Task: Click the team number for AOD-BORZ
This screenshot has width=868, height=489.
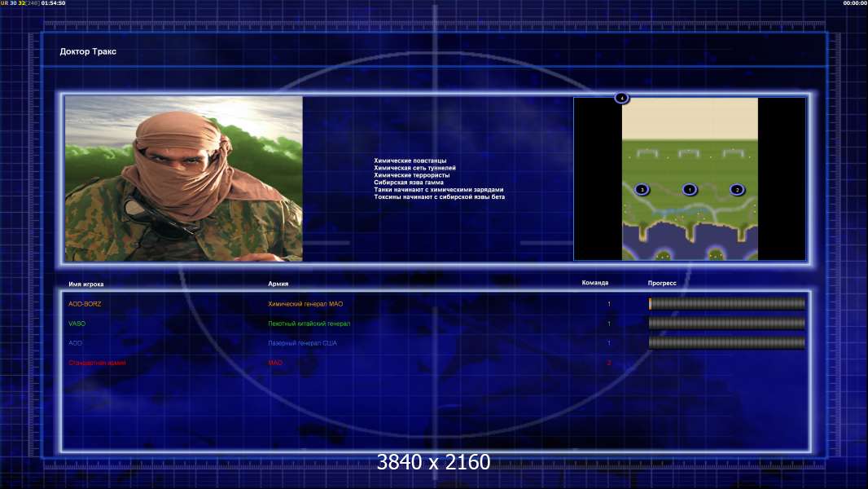Action: [x=609, y=304]
